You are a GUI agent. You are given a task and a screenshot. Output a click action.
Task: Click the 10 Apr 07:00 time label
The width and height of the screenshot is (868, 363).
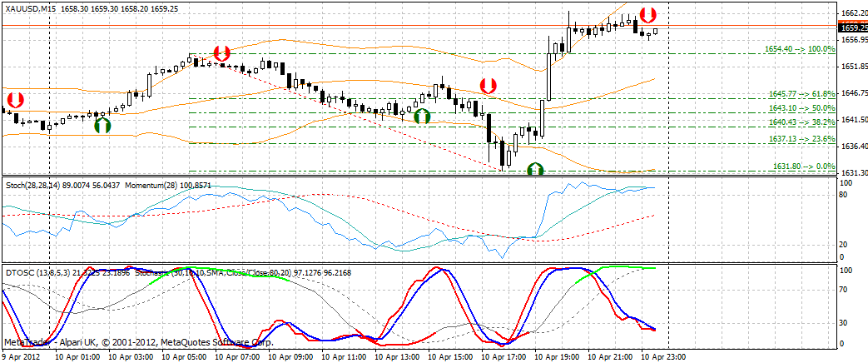[236, 358]
